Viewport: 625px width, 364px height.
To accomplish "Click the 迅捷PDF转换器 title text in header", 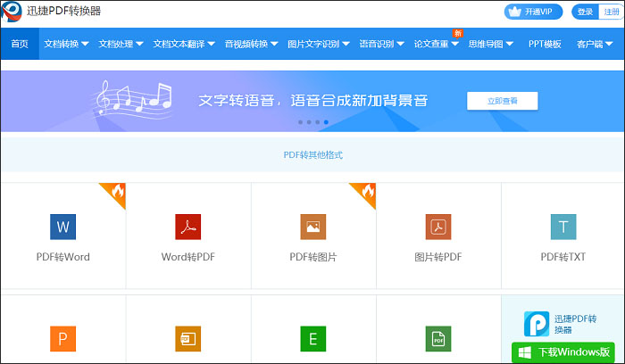I will point(63,11).
